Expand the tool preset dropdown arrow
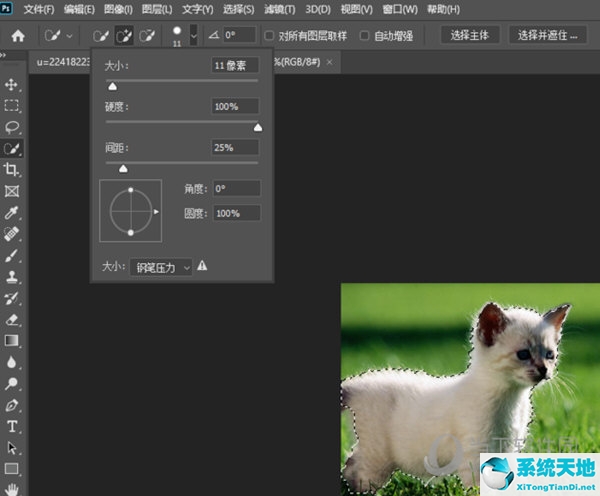Image resolution: width=600 pixels, height=496 pixels. 71,35
